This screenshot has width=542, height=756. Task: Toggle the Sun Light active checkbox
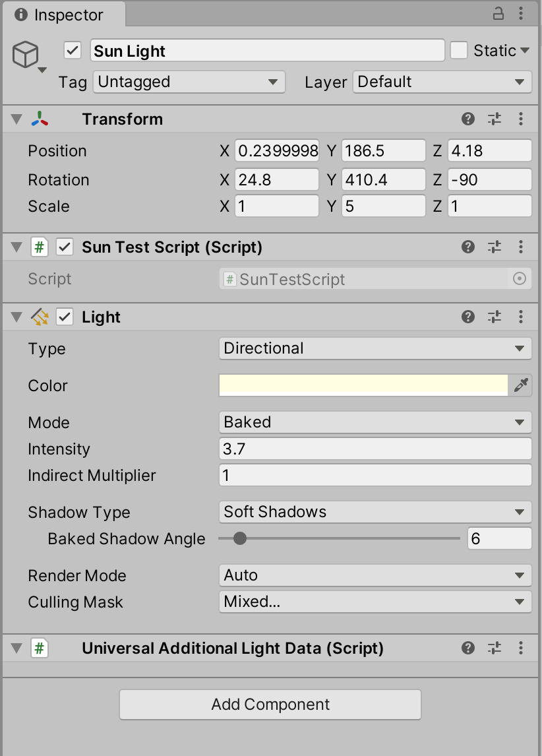[73, 51]
